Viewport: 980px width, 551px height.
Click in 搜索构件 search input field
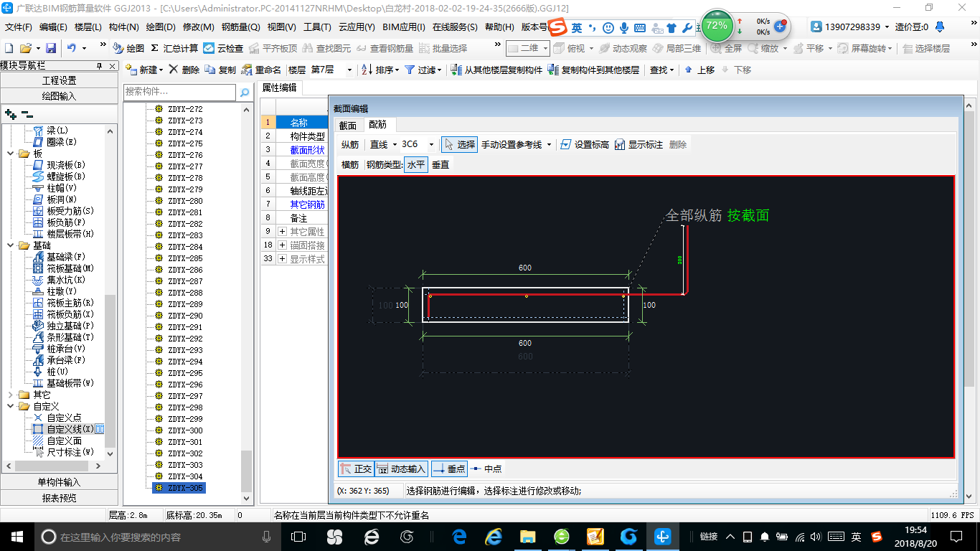pos(179,92)
